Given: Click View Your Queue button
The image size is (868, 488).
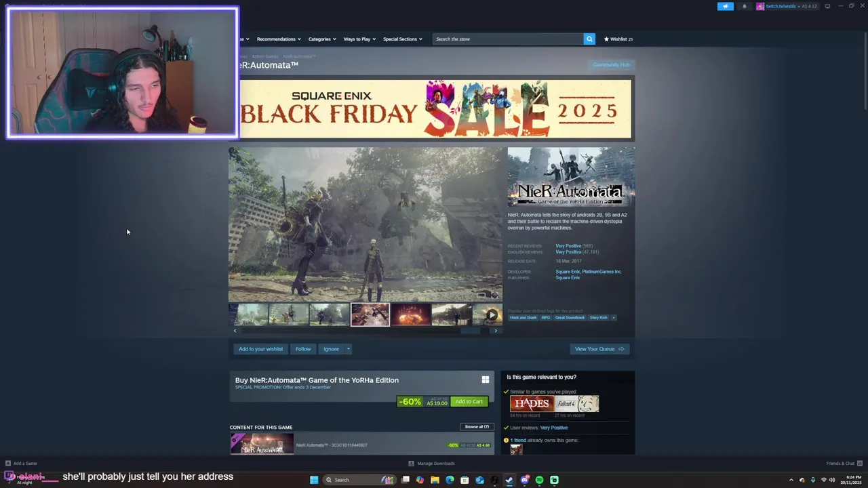Looking at the screenshot, I should click(x=599, y=349).
